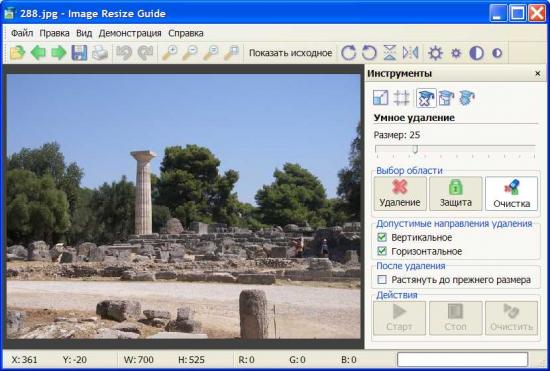Image resolution: width=550 pixels, height=371 pixels.
Task: Click the ancient column in the photo
Action: (143, 192)
